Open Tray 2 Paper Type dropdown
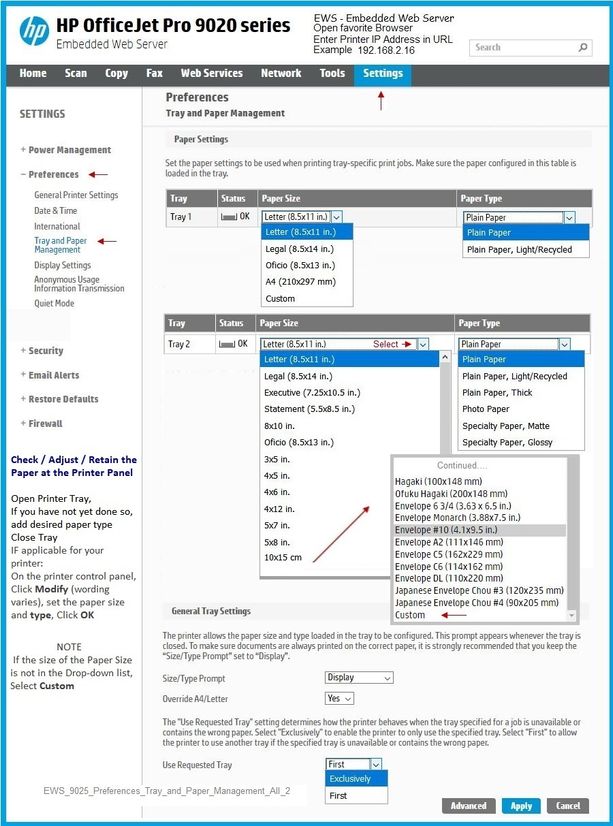Viewport: 613px width, 826px height. coord(514,344)
